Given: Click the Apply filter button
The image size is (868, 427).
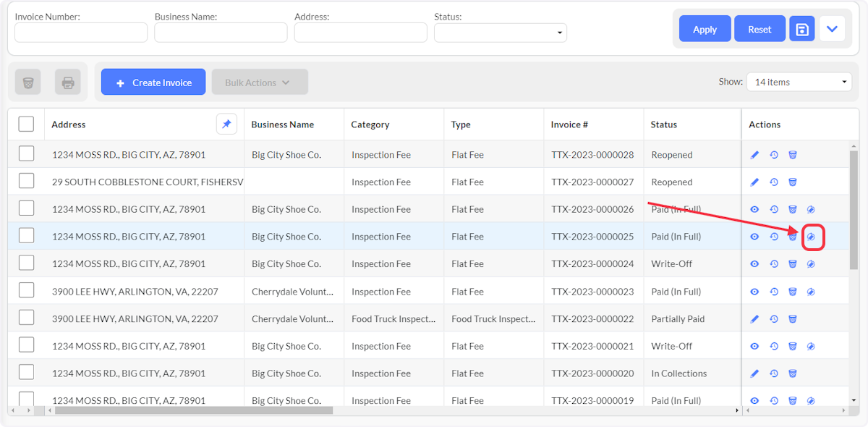Looking at the screenshot, I should pyautogui.click(x=705, y=29).
